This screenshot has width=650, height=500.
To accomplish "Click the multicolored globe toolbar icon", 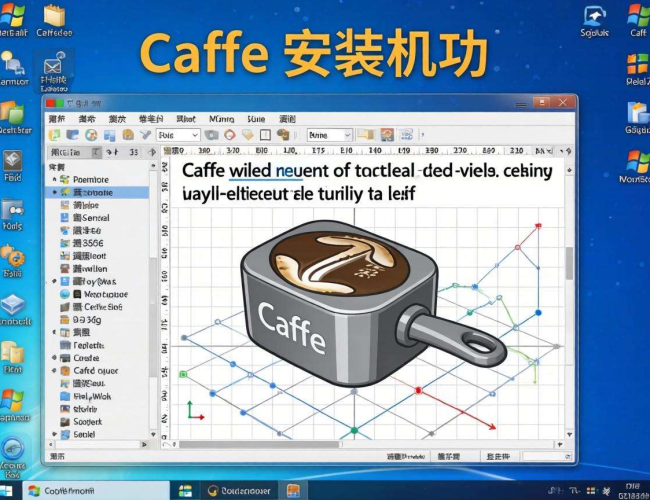I will coord(91,135).
